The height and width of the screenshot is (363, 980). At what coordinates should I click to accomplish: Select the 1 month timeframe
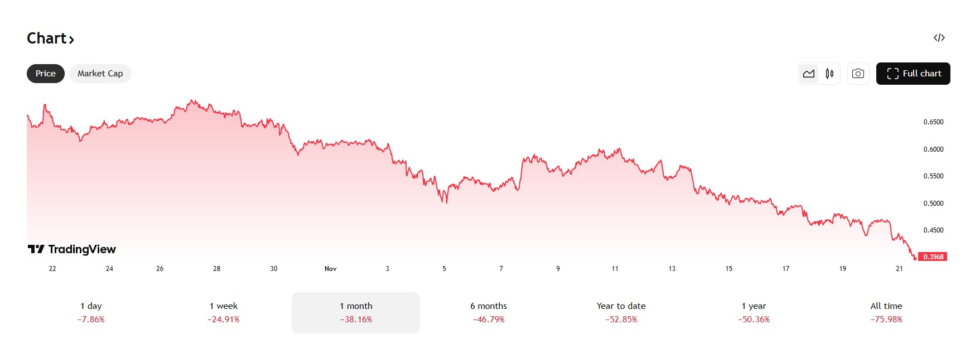coord(356,312)
